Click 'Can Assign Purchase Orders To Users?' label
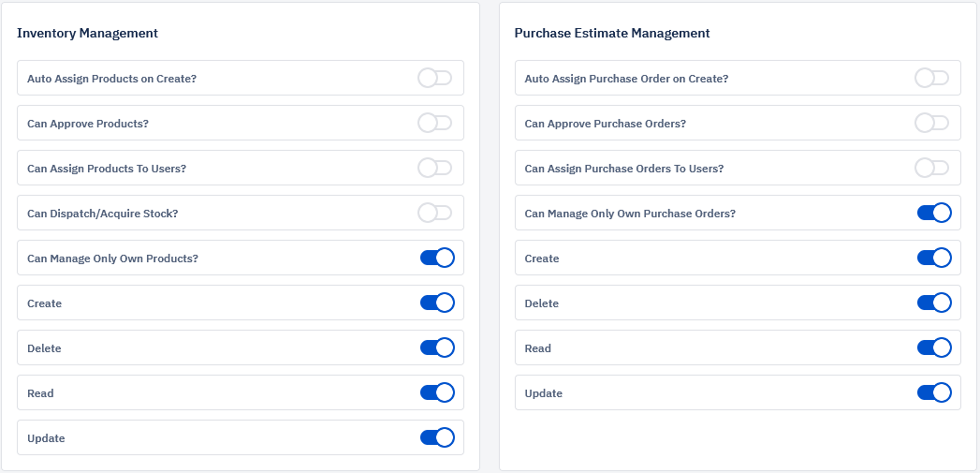 coord(623,169)
